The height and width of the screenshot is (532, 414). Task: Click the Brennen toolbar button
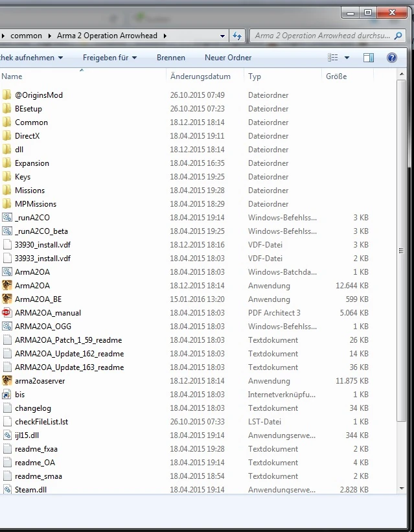171,58
